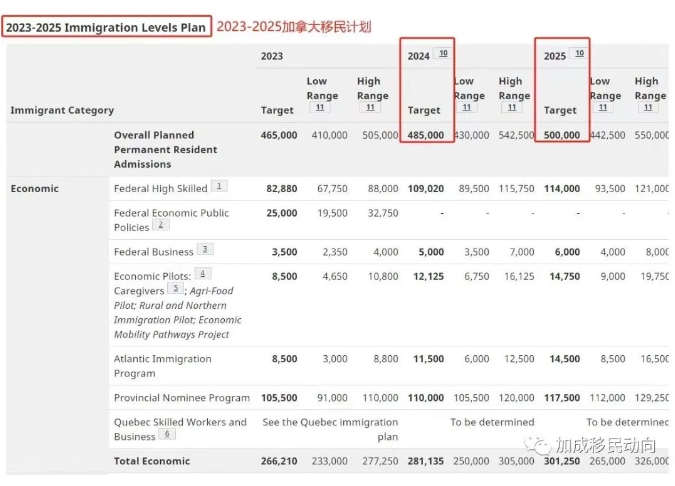Select the '6,750' Economic Pilots cell

pyautogui.click(x=477, y=276)
